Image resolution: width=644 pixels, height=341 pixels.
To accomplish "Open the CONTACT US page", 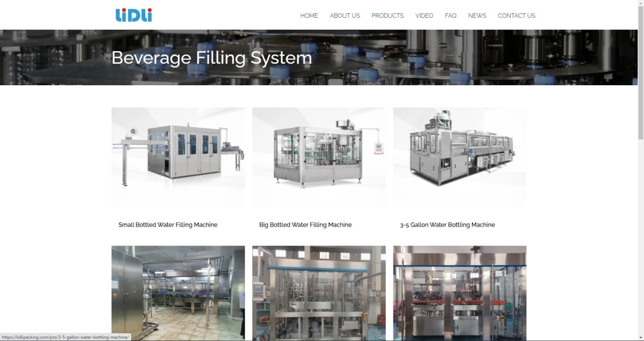I will [516, 16].
